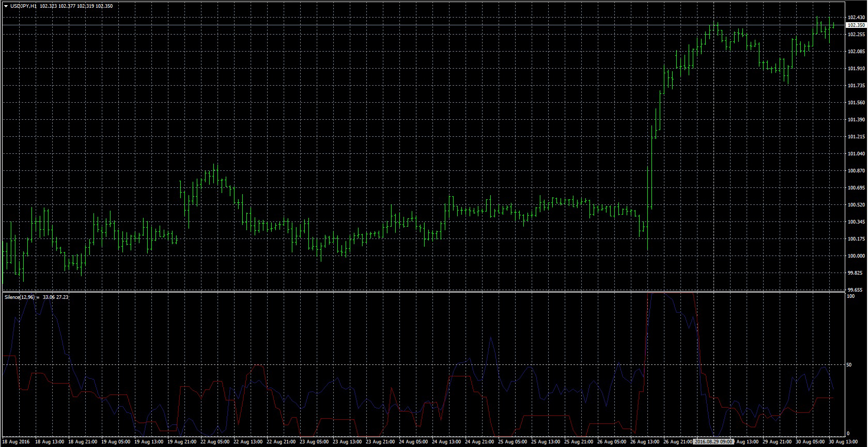The height and width of the screenshot is (447, 868).
Task: Select the low value 102.319 in chart header
Action: click(86, 6)
